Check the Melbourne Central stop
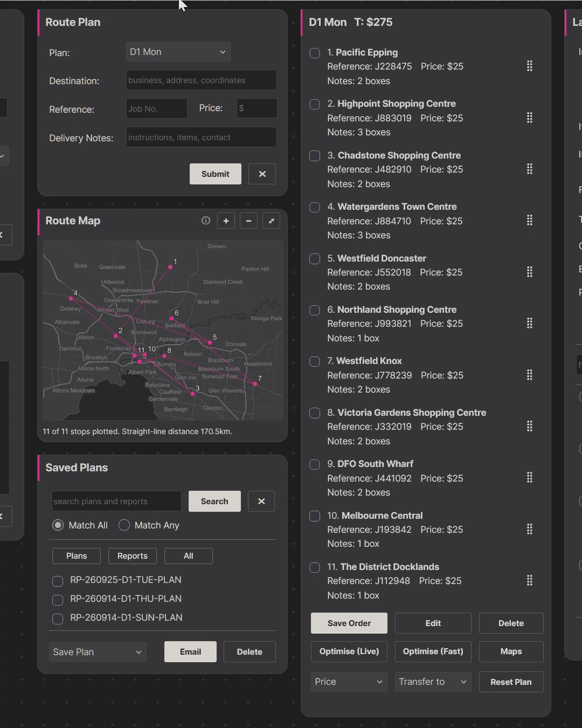The image size is (582, 728). [x=315, y=516]
